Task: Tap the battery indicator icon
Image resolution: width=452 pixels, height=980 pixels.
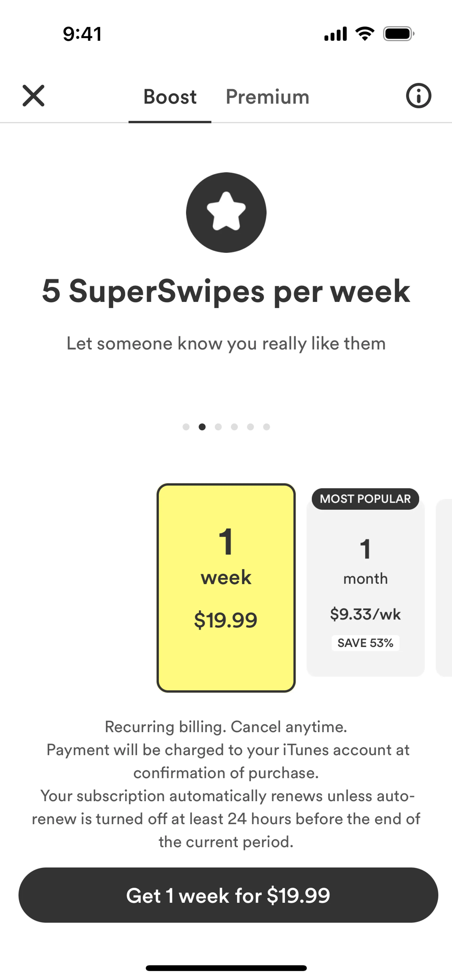Action: (398, 34)
